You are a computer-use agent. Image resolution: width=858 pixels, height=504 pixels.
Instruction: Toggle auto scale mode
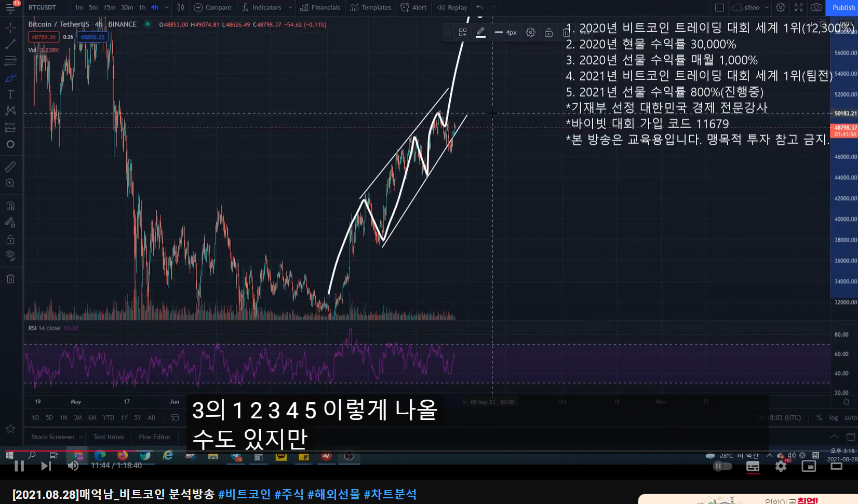point(851,417)
